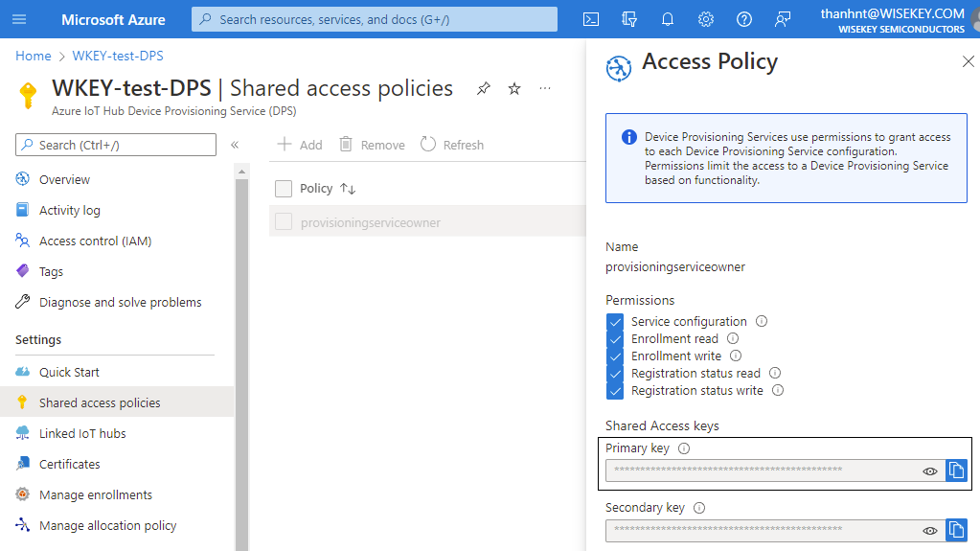Open Manage enrollments in sidebar
The width and height of the screenshot is (980, 551).
click(95, 494)
